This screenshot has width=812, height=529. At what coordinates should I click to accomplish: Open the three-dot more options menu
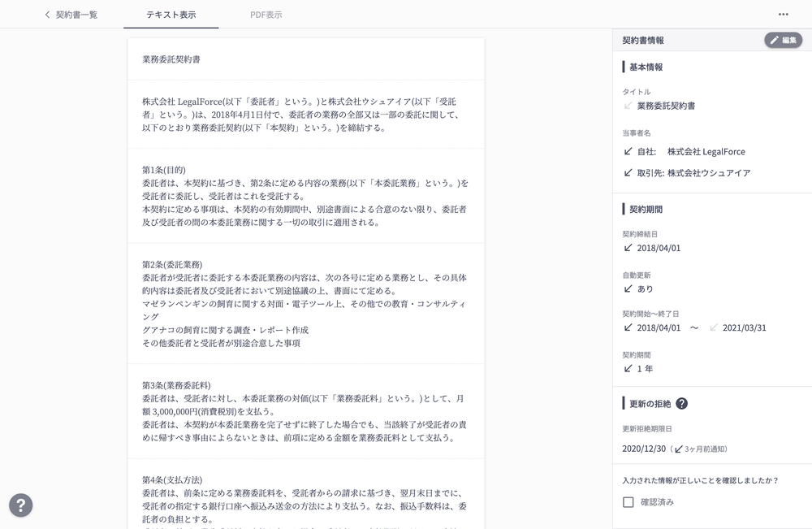783,15
